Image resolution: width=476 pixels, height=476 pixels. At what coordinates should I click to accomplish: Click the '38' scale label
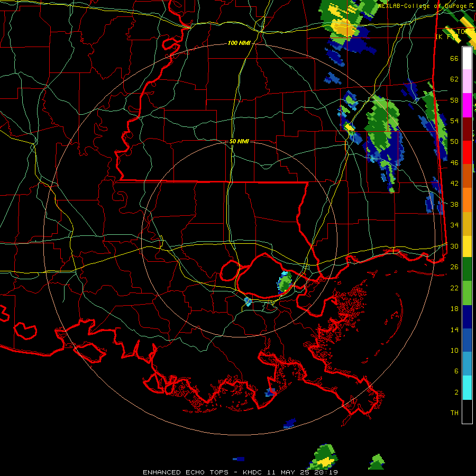pyautogui.click(x=454, y=205)
